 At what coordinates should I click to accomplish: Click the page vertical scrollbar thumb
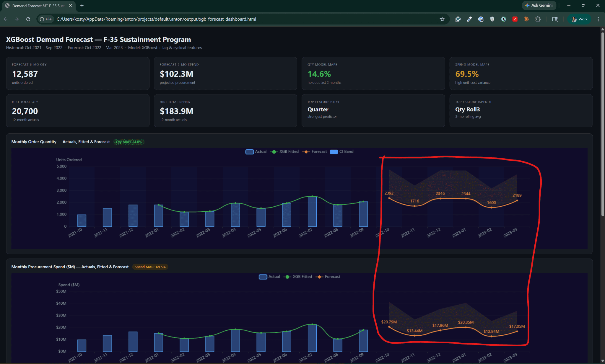point(602,124)
